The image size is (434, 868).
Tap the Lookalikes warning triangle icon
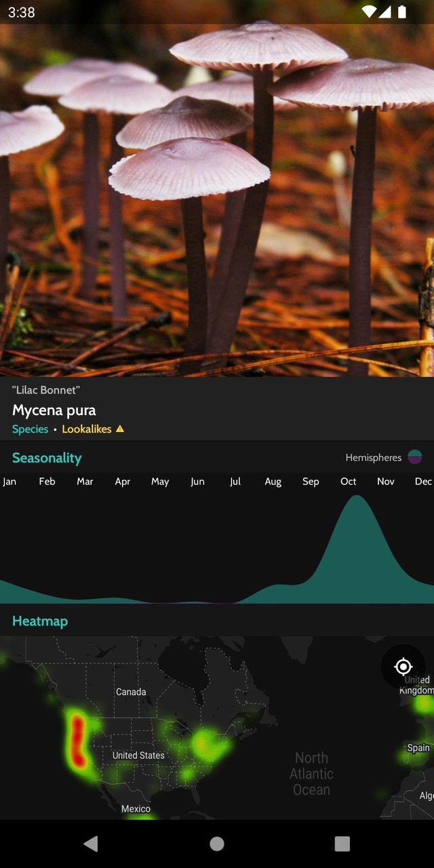click(x=120, y=429)
